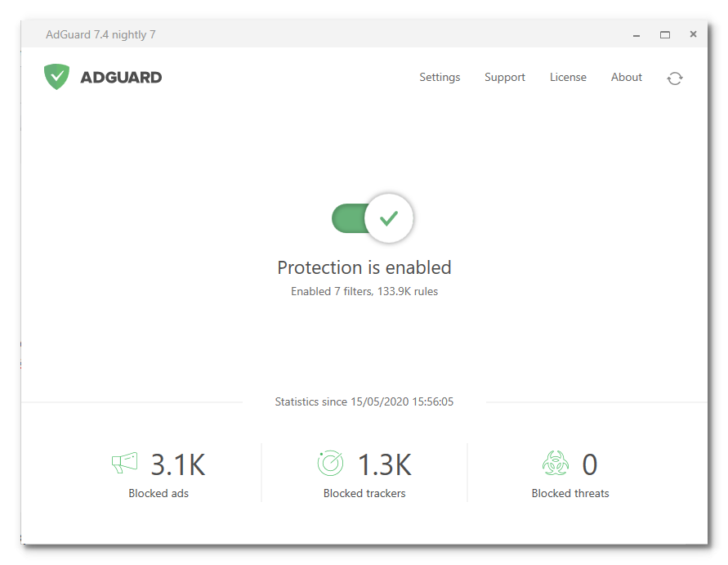
Task: Click the ADGUARD wordmark text
Action: click(121, 77)
